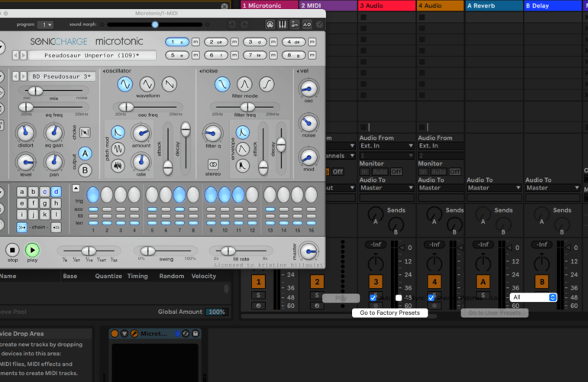The width and height of the screenshot is (588, 382).
Task: Select the 2 MIDI track header
Action: (x=328, y=5)
